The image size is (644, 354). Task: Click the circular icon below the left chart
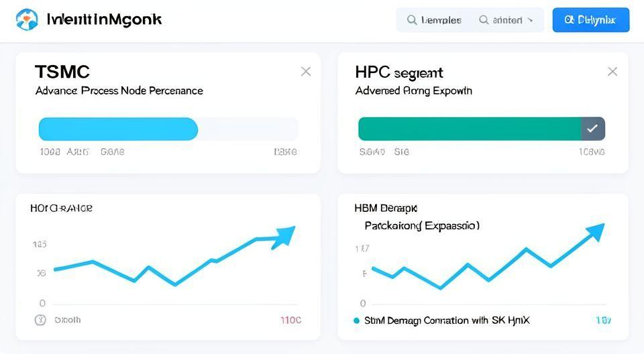point(40,320)
